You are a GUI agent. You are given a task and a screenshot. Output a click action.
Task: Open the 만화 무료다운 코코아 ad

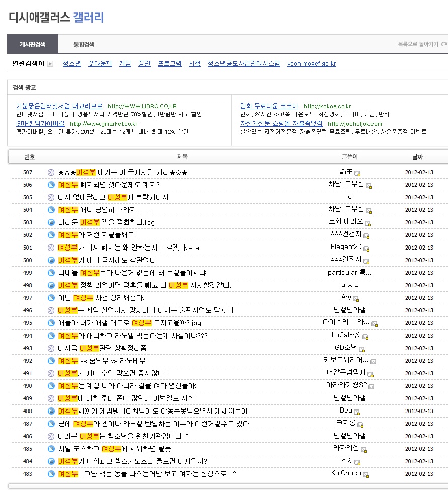(x=269, y=106)
